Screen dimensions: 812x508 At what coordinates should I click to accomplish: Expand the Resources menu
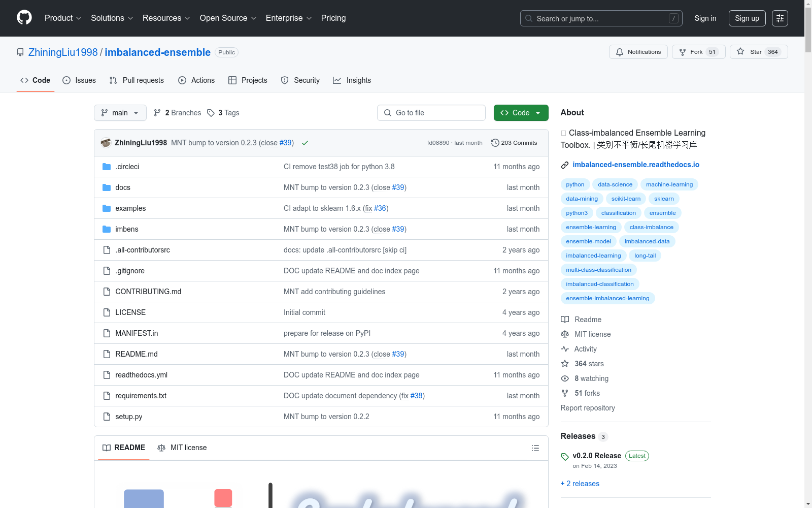(x=166, y=18)
